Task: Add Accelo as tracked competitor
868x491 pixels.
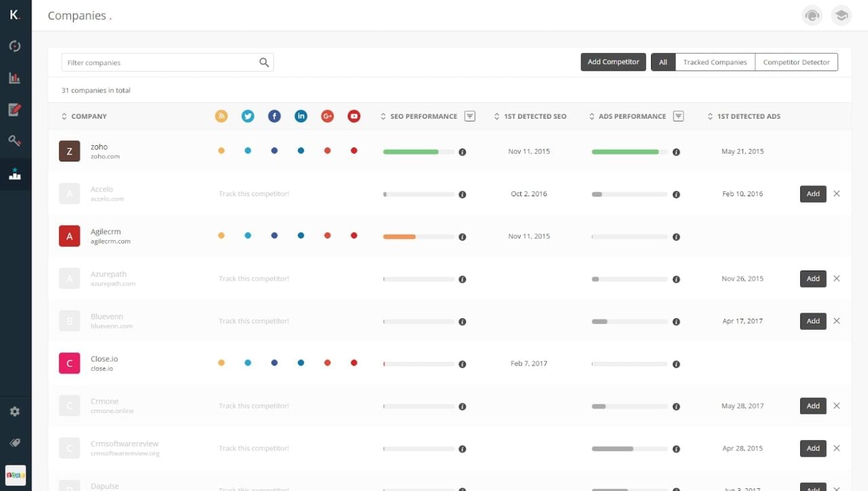Action: (813, 194)
